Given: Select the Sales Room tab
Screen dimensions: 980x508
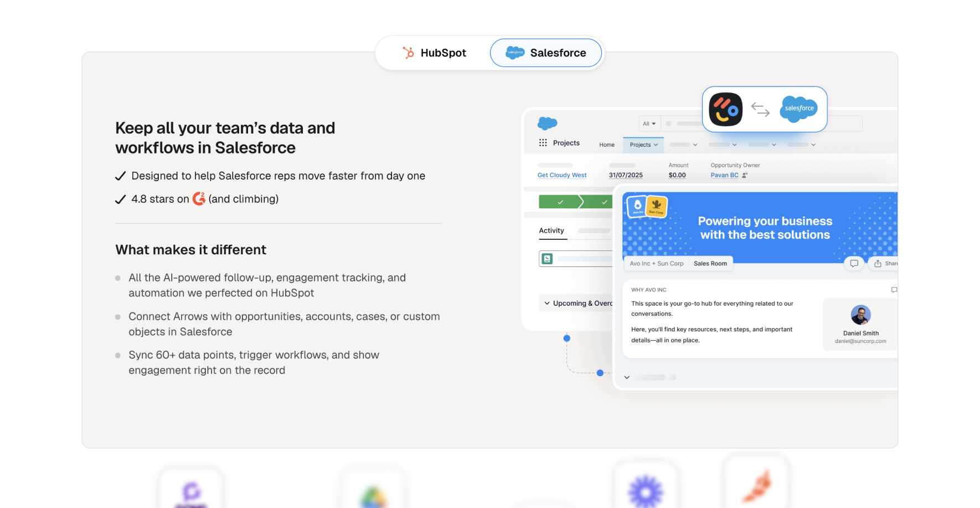Looking at the screenshot, I should click(710, 264).
